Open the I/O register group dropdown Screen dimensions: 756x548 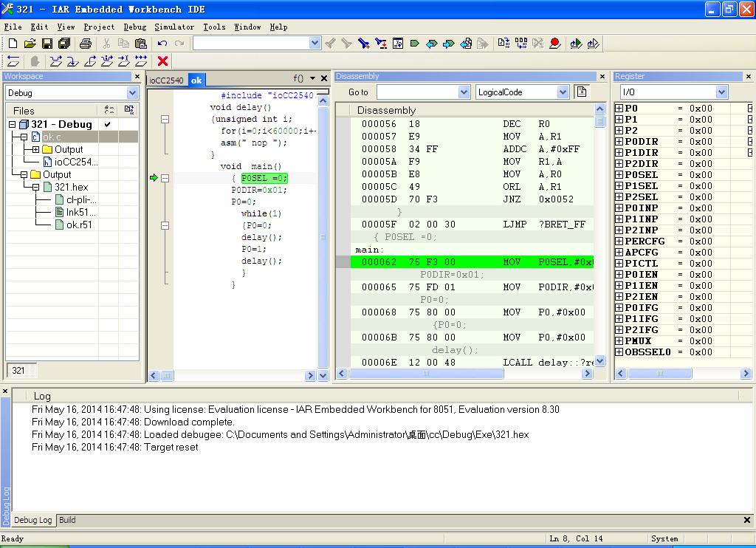pyautogui.click(x=721, y=92)
